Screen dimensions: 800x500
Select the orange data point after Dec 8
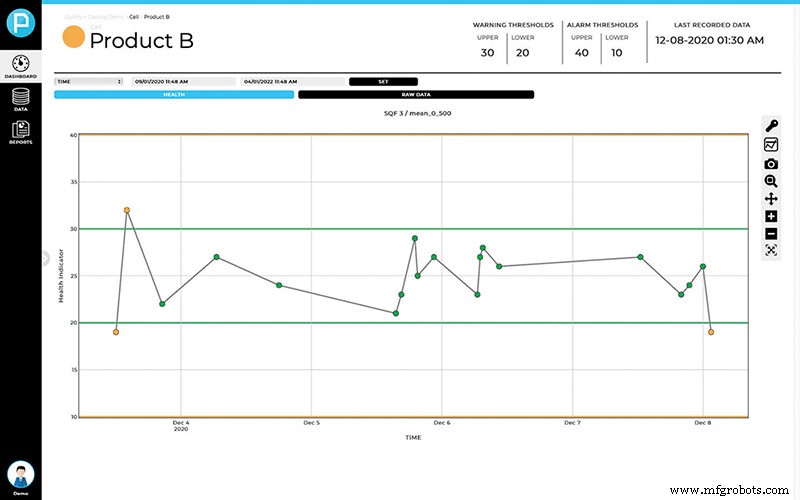pos(711,332)
